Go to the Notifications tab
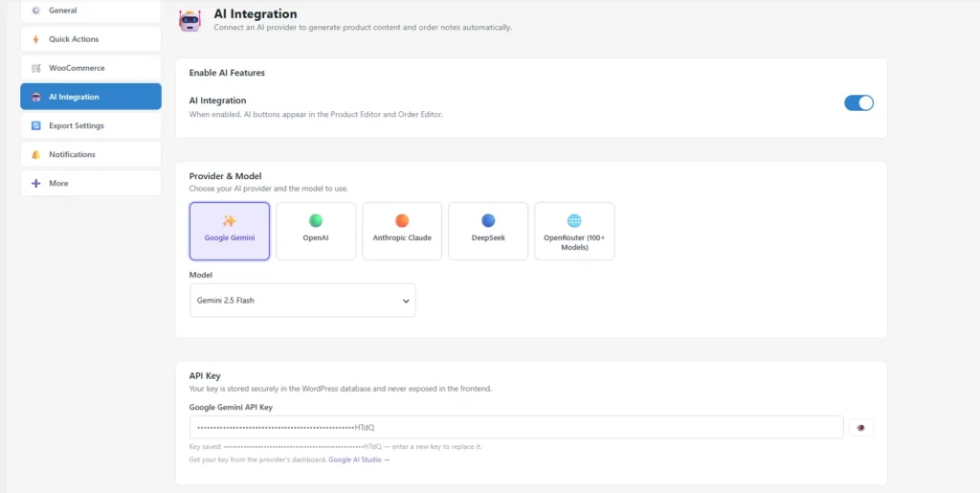This screenshot has height=493, width=980. coord(91,154)
